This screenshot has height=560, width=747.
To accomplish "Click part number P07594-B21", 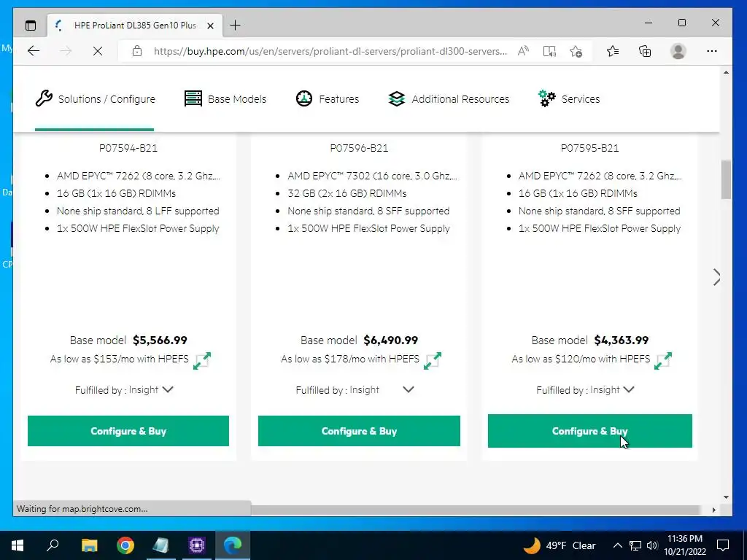I will pos(128,148).
